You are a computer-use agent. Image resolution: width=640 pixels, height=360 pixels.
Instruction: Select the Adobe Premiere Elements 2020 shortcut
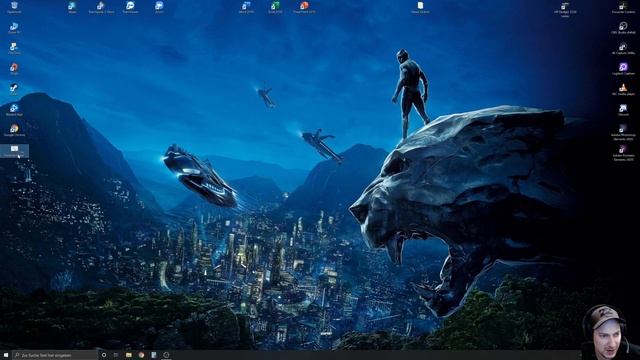click(x=623, y=153)
